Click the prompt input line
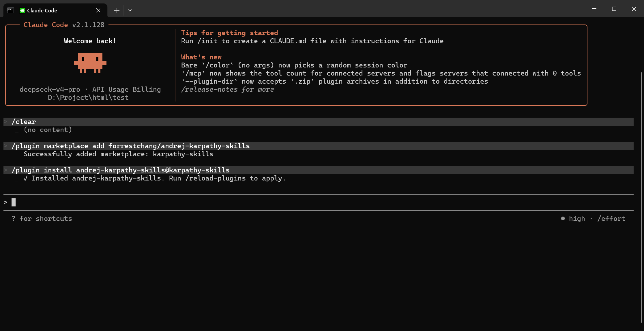Screen dimensions: 644x331 tap(319, 202)
